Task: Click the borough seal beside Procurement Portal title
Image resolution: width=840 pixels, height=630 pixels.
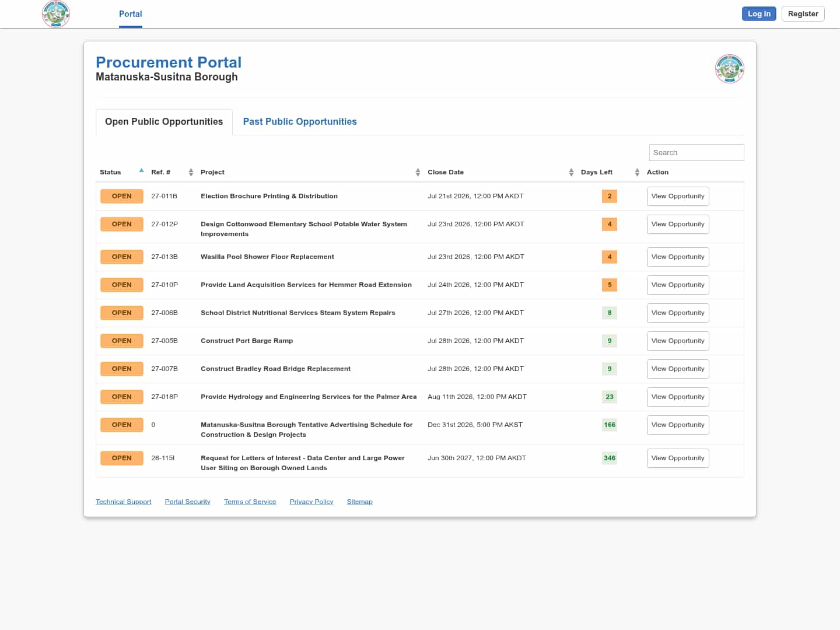Action: tap(730, 69)
